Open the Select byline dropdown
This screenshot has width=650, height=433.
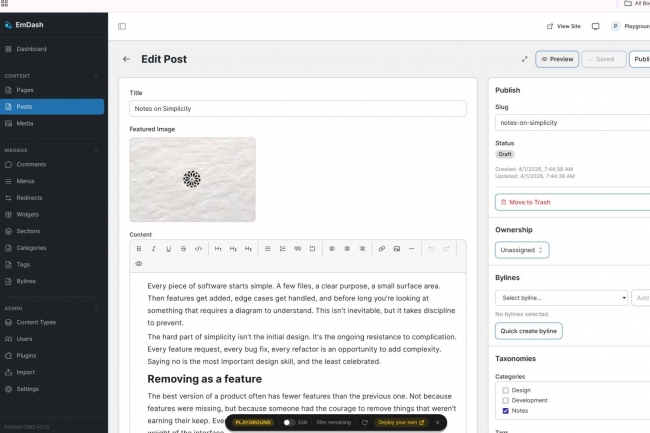[x=561, y=297]
